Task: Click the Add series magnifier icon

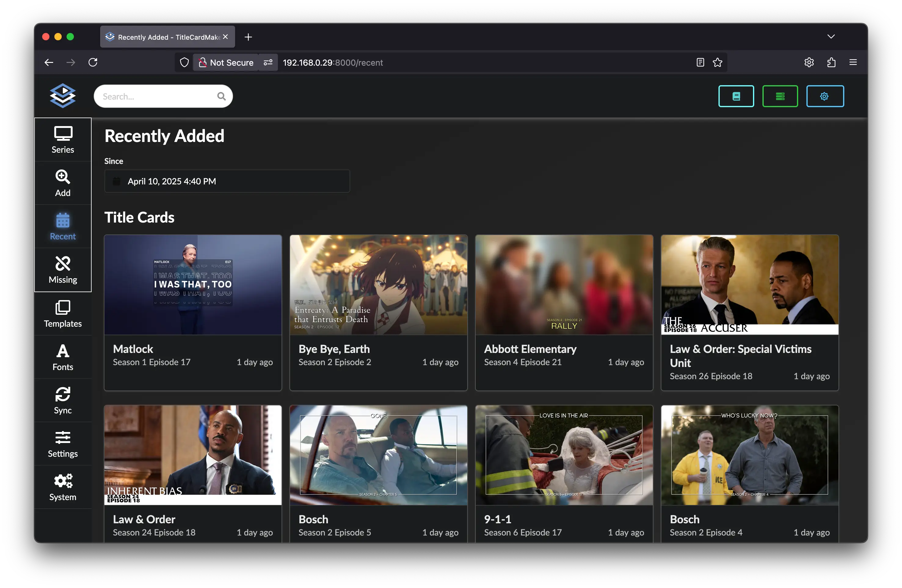Action: pyautogui.click(x=63, y=177)
